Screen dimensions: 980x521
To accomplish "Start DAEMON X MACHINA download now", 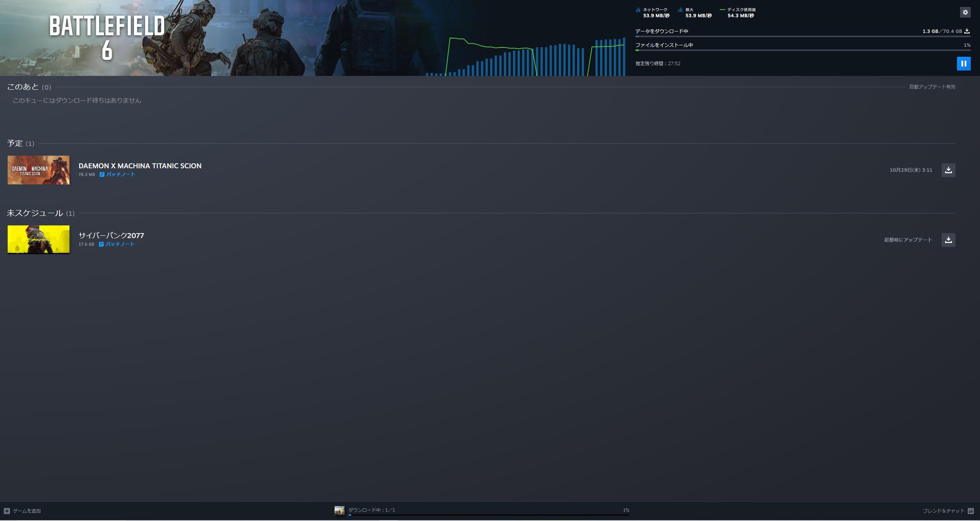I will [x=948, y=170].
